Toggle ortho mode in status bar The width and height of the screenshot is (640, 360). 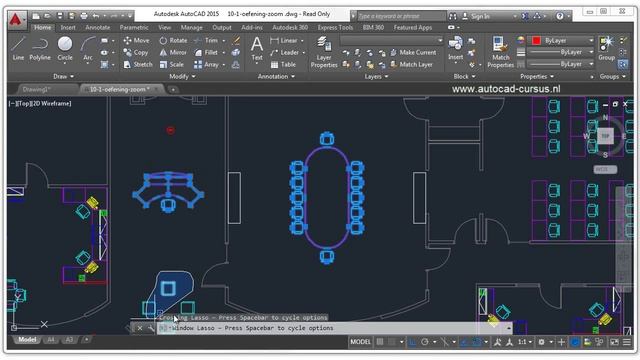pyautogui.click(x=412, y=342)
